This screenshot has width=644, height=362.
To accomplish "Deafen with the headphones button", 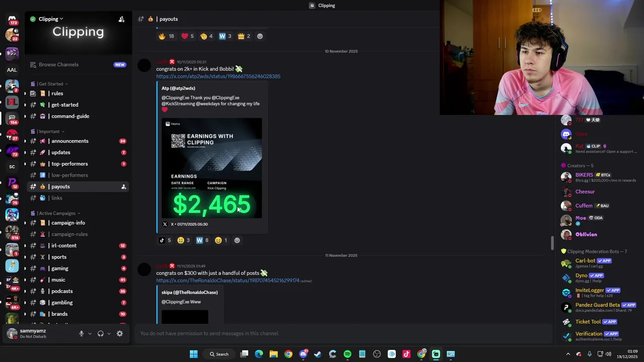I will 100,333.
